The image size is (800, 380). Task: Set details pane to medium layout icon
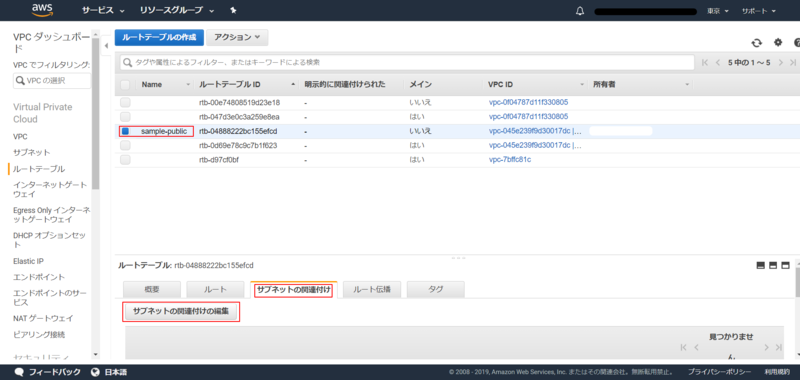(773, 265)
